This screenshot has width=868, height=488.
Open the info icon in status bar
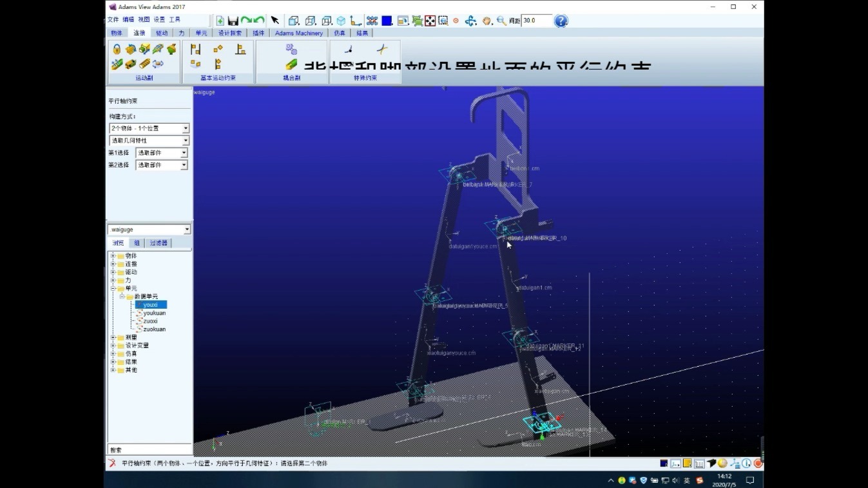pos(746,463)
